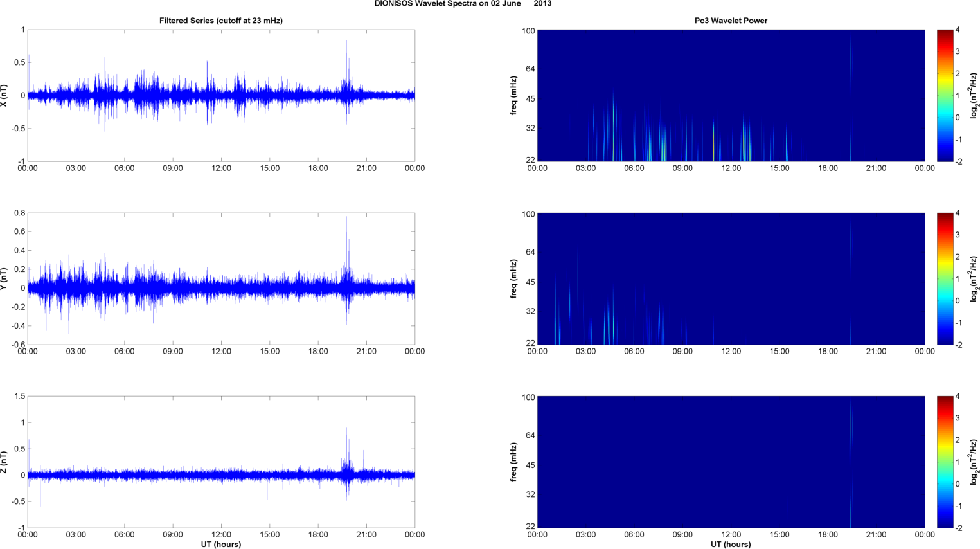Viewport: 980px width, 549px height.
Task: Click 'freq (mHz)' label of the bottom spectrogram
Action: click(x=514, y=462)
